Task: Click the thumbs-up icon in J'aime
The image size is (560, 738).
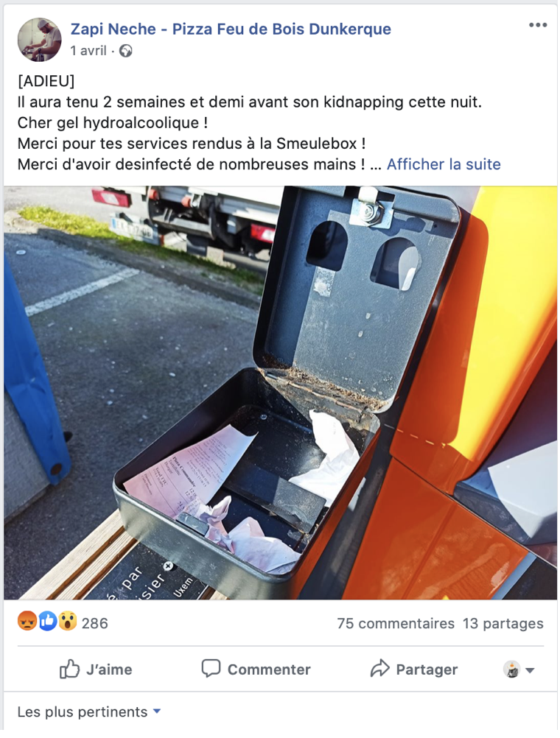Action: (69, 669)
